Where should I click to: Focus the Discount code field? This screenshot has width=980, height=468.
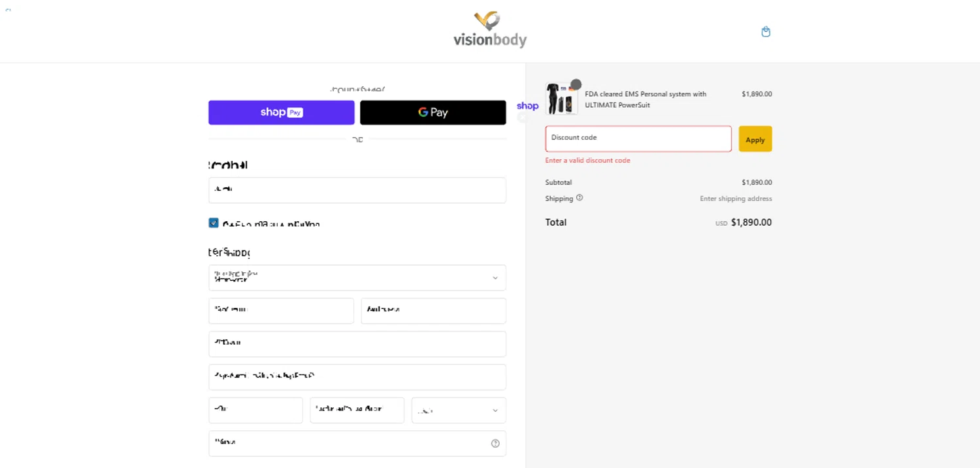638,139
